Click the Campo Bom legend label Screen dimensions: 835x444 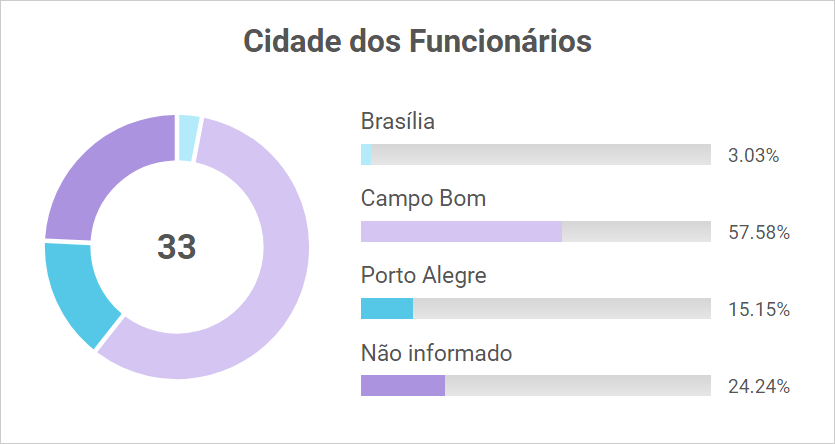pos(423,198)
